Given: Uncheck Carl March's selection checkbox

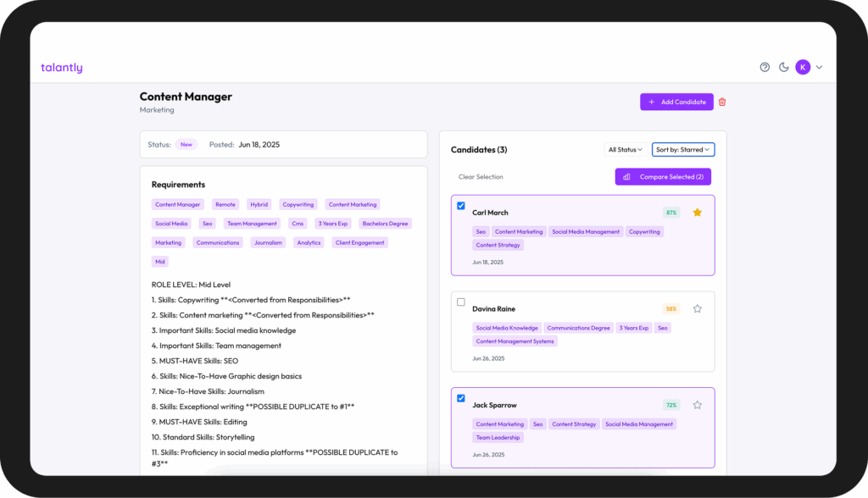Looking at the screenshot, I should click(x=461, y=206).
